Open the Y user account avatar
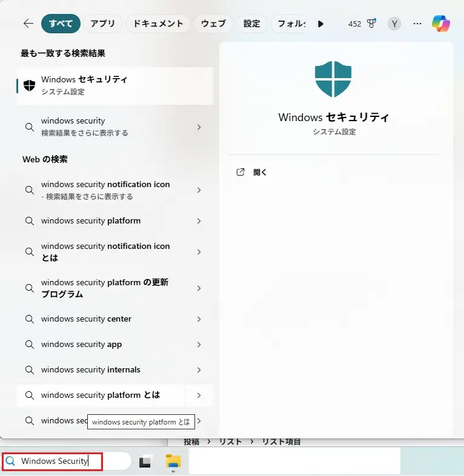464x476 pixels. pos(394,24)
